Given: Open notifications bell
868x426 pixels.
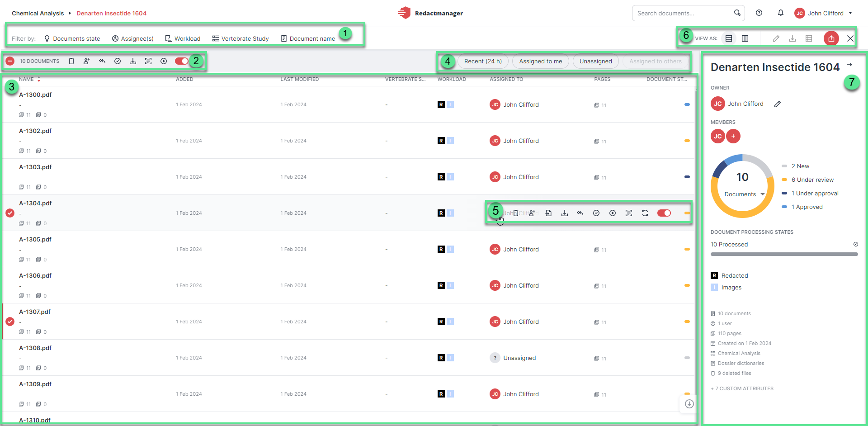Looking at the screenshot, I should tap(781, 13).
